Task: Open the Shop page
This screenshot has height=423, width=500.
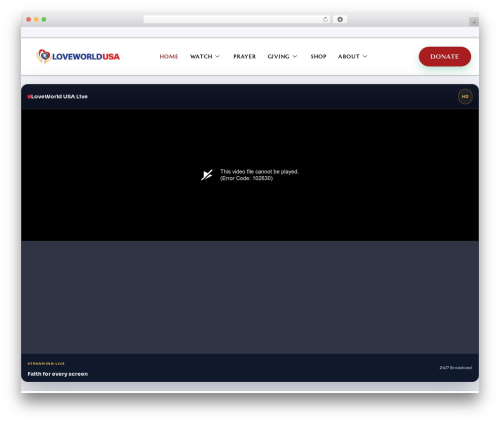Action: (318, 56)
